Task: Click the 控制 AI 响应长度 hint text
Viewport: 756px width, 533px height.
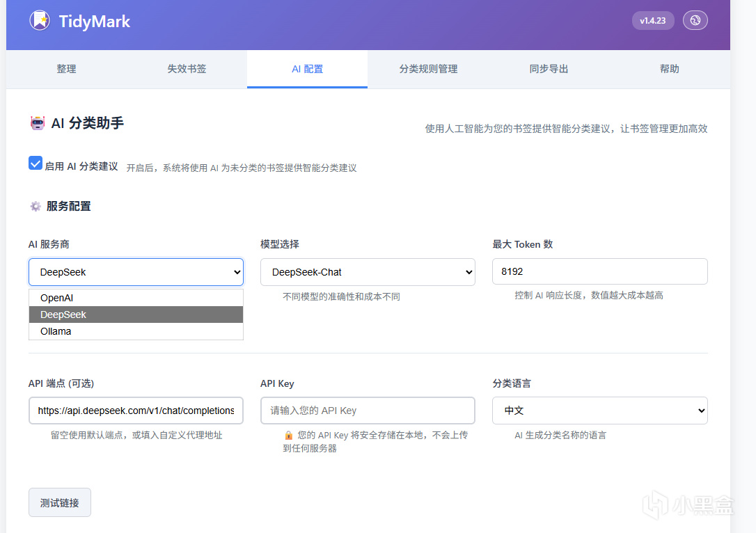Action: pyautogui.click(x=589, y=296)
